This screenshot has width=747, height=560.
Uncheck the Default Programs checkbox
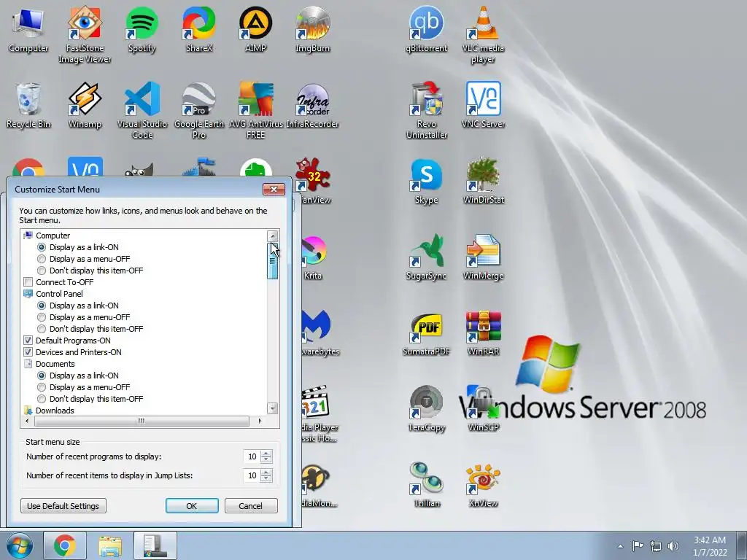(x=28, y=341)
